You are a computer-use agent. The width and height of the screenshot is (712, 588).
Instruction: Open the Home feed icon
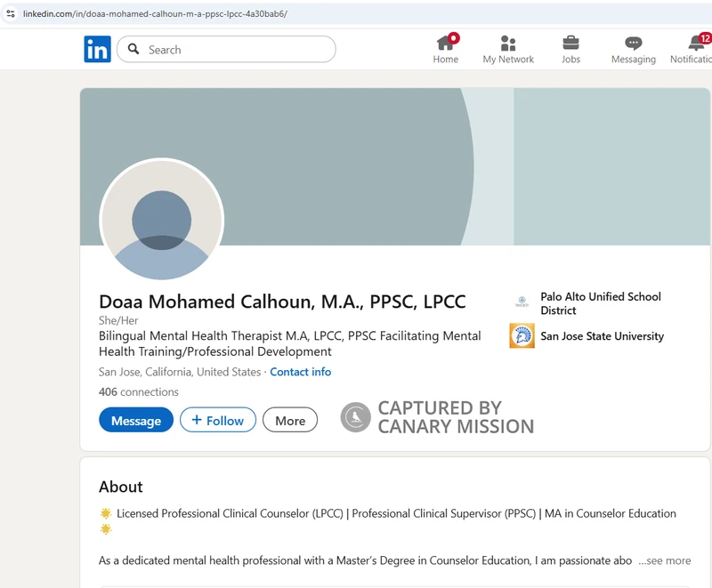[x=446, y=43]
